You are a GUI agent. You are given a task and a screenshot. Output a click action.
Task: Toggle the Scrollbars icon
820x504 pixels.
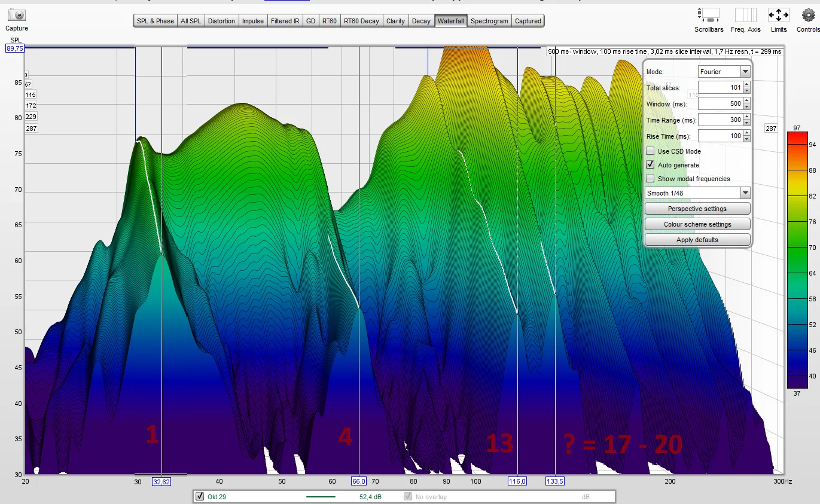(x=709, y=15)
